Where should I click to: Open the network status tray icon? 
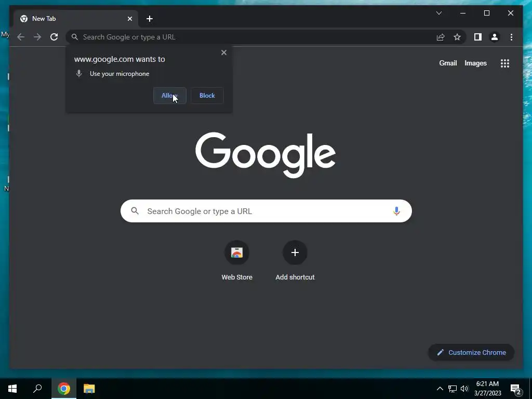[453, 389]
